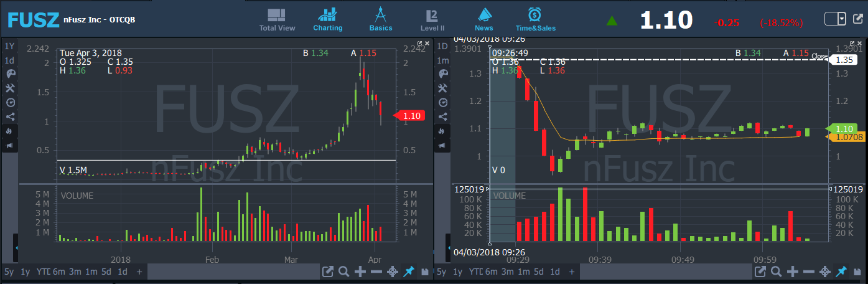Zoom in on right chart
Viewport: 868px width, 284px height.
(793, 272)
